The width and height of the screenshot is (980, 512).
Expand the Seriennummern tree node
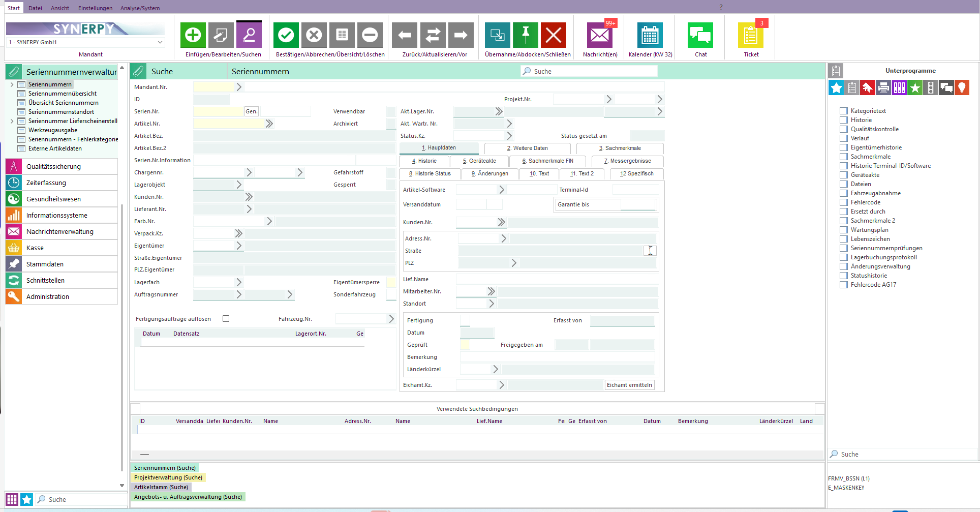tap(12, 84)
